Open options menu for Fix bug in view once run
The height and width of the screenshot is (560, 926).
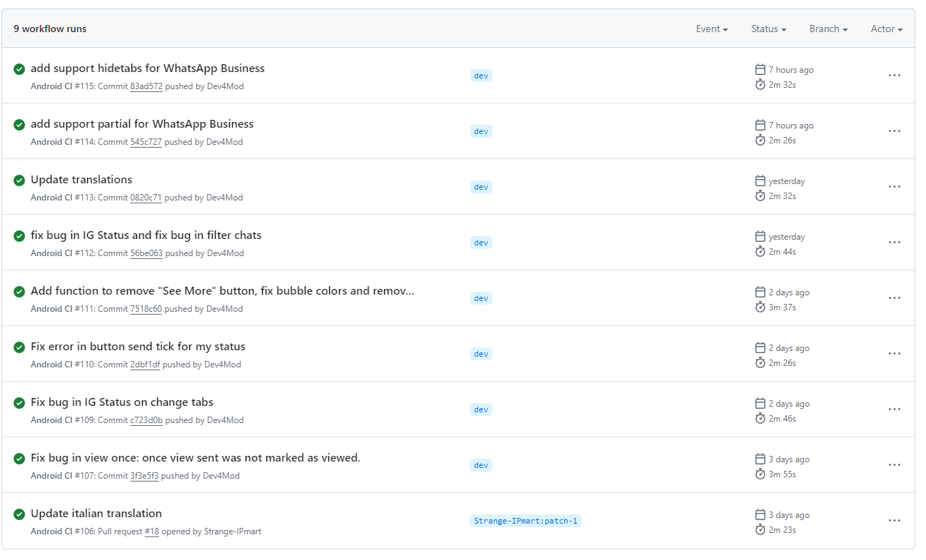(x=894, y=465)
